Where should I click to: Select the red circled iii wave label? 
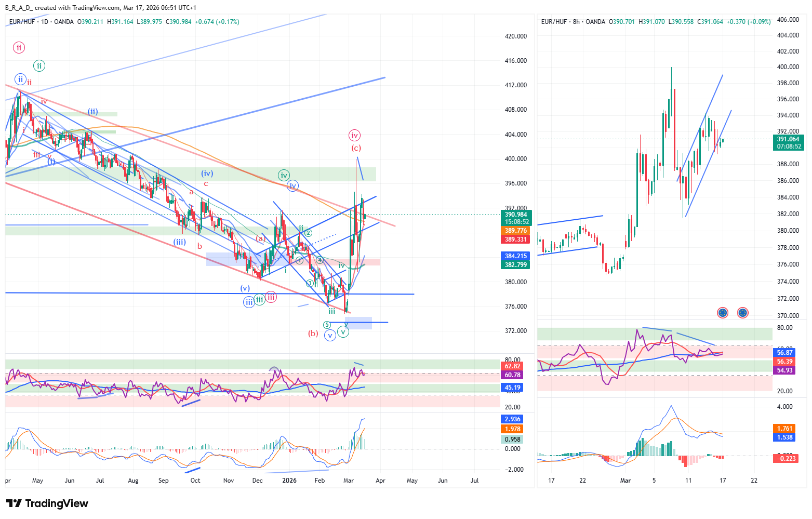point(271,297)
